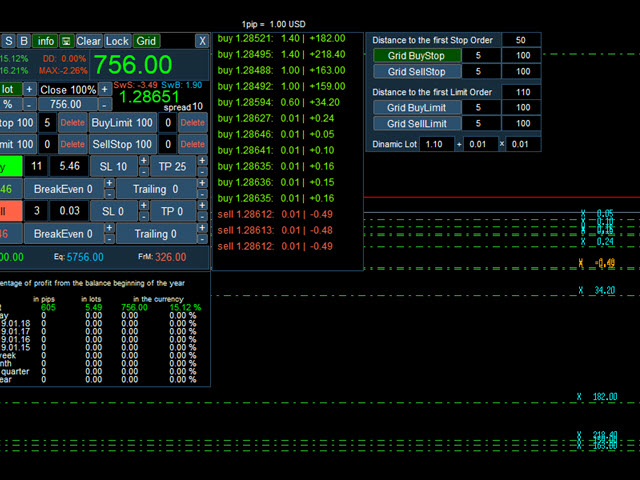Click the Grid BuyLimit button

(x=417, y=108)
